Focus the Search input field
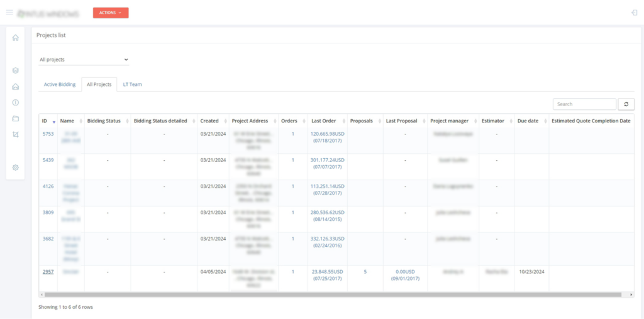Screen dimensions: 644x319 click(584, 104)
